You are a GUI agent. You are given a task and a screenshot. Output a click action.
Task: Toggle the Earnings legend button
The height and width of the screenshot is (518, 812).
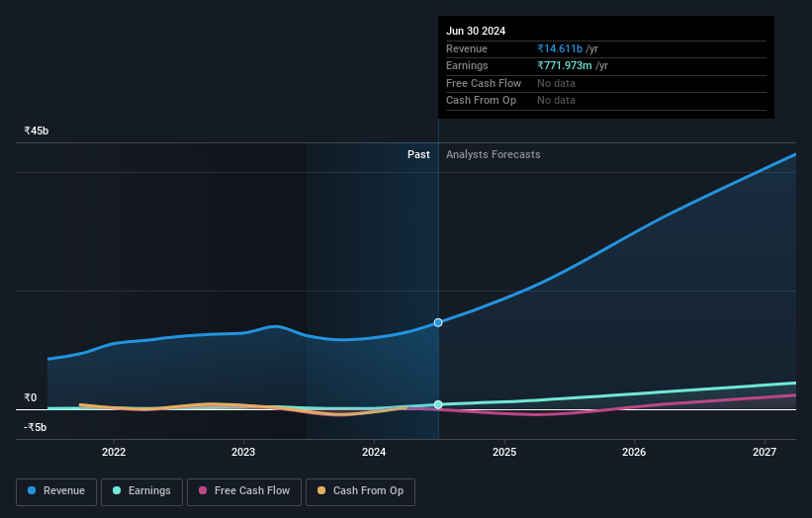coord(141,491)
